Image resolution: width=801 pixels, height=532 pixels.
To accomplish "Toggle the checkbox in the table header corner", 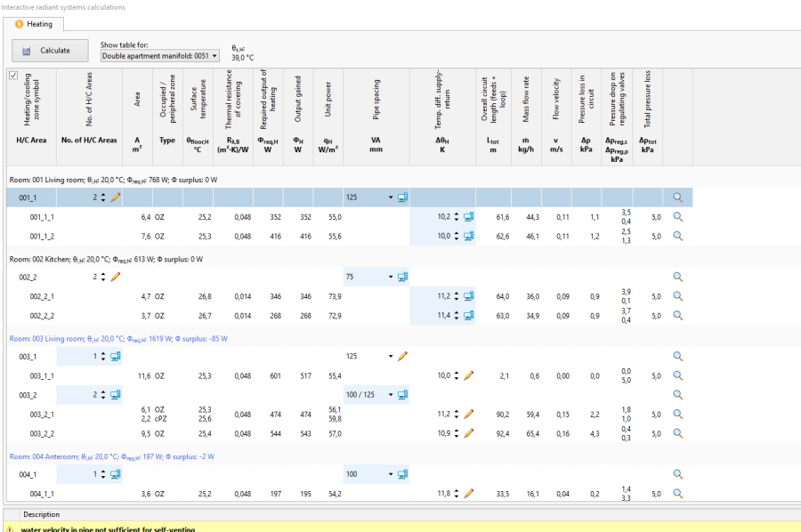I will (12, 76).
